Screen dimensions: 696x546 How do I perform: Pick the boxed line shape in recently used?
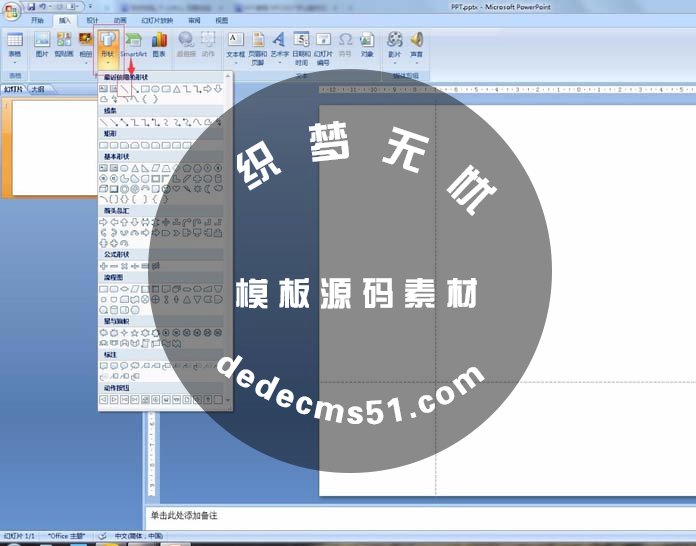(124, 89)
